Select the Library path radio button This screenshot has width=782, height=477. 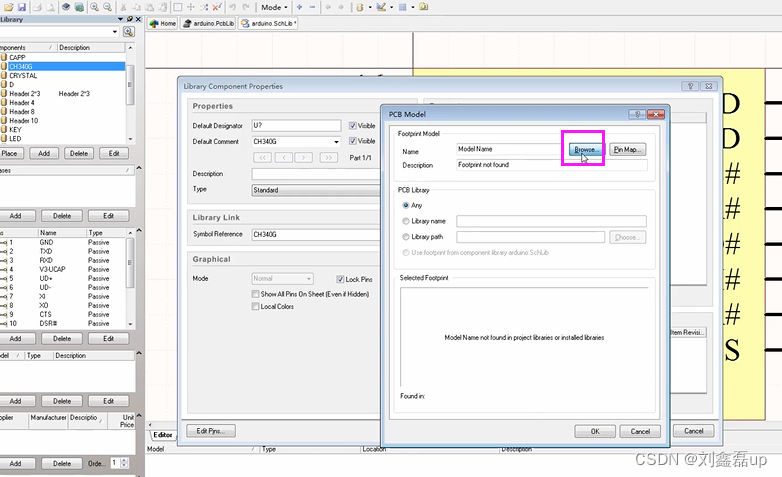coord(406,237)
